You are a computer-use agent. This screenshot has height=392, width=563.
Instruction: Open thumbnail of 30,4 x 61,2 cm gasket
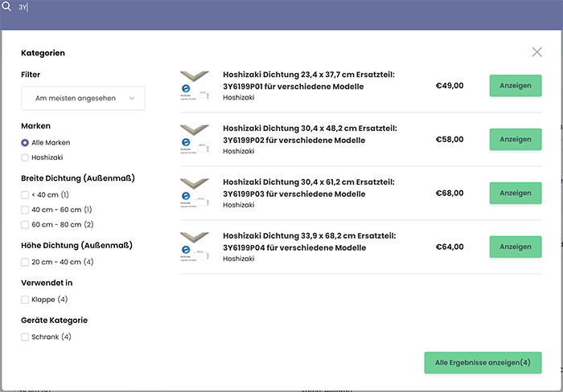[195, 193]
